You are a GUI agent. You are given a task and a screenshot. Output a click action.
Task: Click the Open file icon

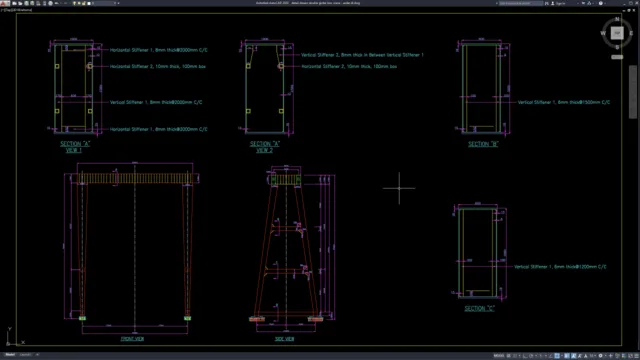click(x=20, y=3)
